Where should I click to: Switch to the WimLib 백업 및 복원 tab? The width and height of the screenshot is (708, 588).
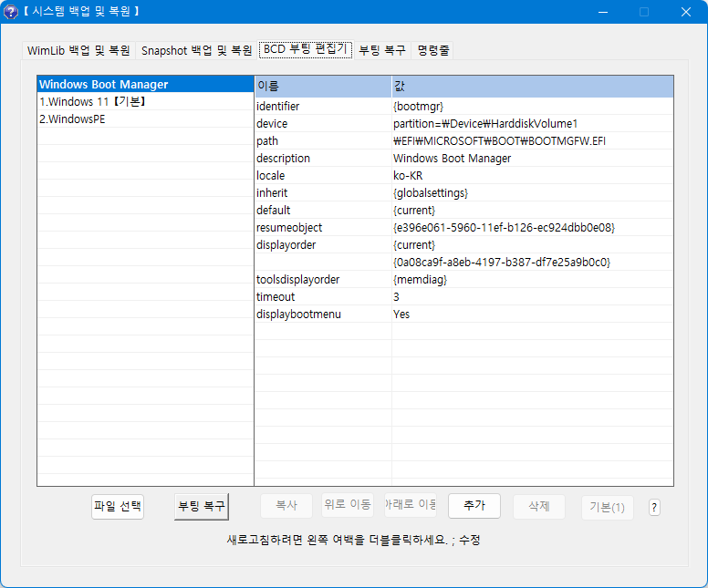pyautogui.click(x=78, y=50)
